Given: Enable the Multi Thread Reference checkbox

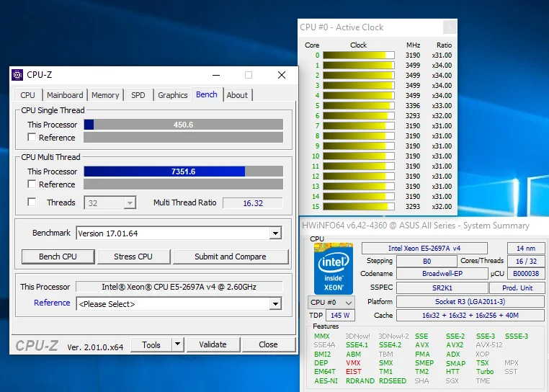Looking at the screenshot, I should click(32, 184).
